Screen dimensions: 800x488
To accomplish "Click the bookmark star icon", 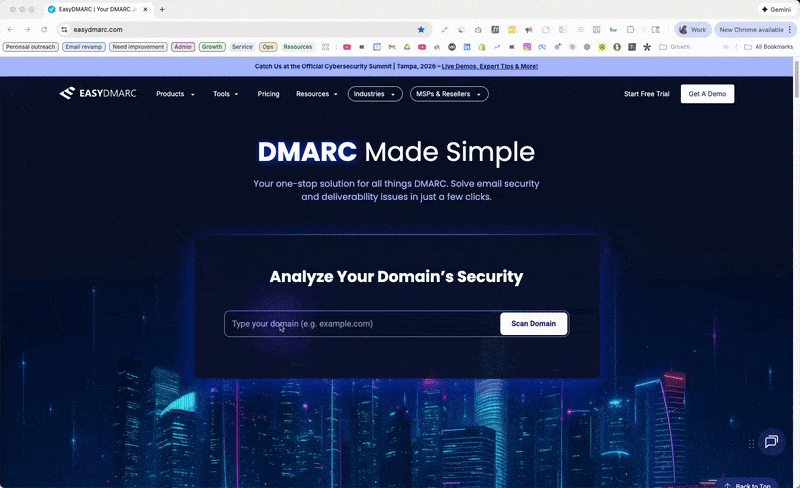I will pos(421,30).
